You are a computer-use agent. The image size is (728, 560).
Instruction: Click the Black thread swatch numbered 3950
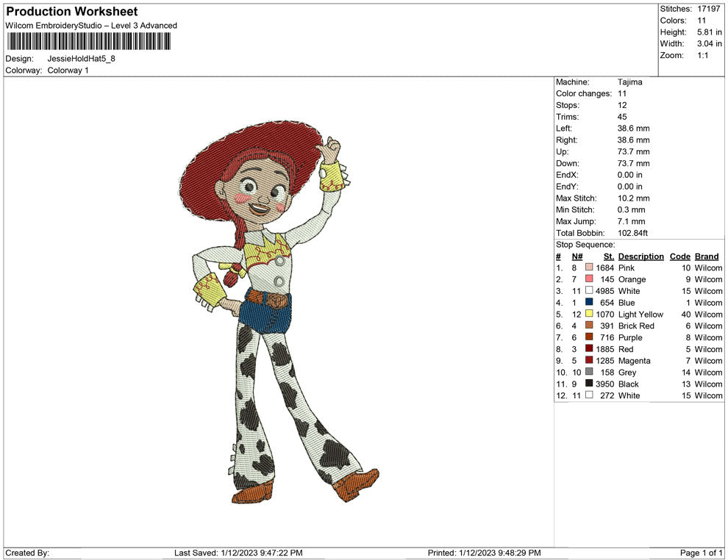click(x=588, y=384)
